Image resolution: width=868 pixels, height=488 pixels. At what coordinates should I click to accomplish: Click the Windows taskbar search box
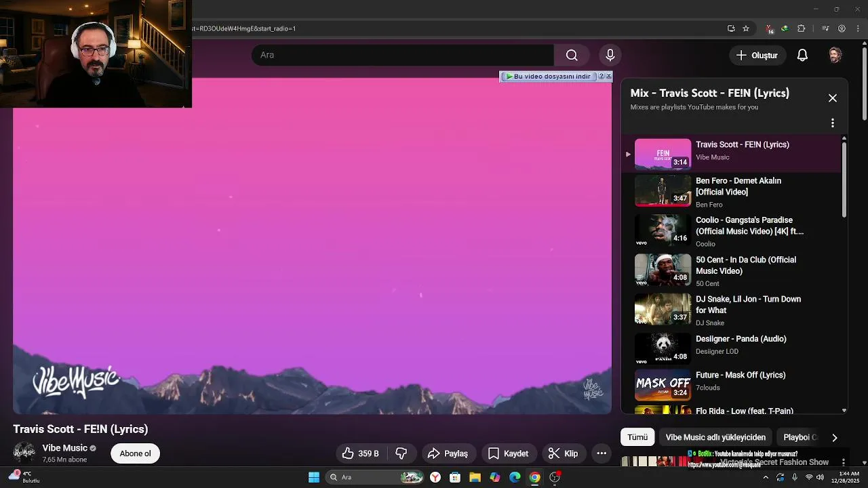375,477
